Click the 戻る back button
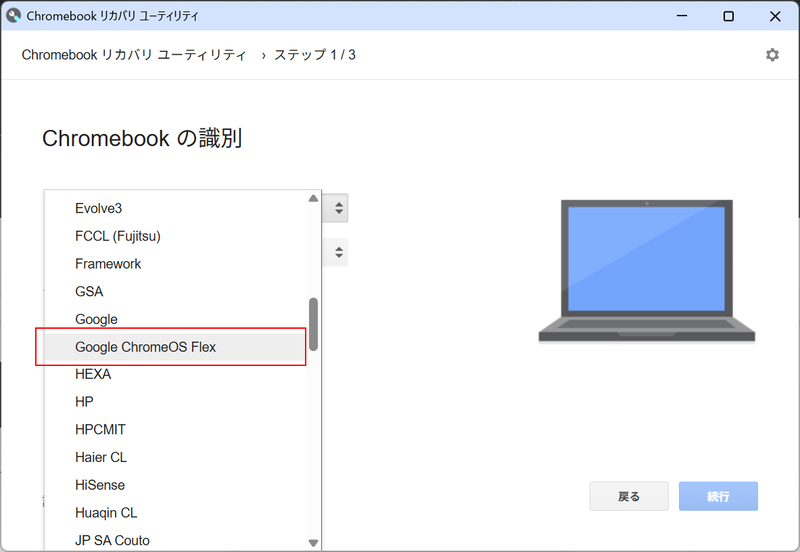This screenshot has height=552, width=800. pyautogui.click(x=629, y=496)
